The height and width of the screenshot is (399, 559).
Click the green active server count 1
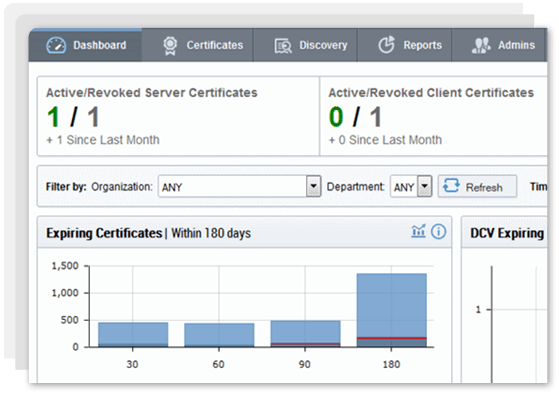[53, 117]
